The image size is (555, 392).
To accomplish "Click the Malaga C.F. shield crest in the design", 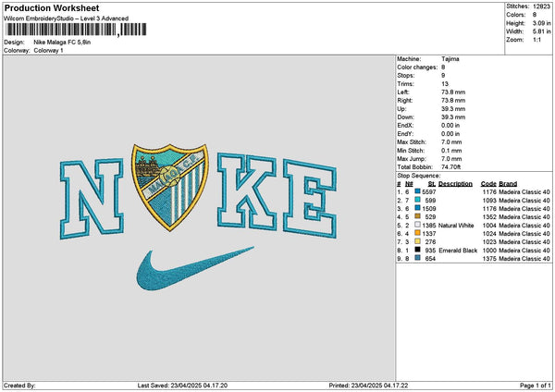I will pyautogui.click(x=170, y=187).
